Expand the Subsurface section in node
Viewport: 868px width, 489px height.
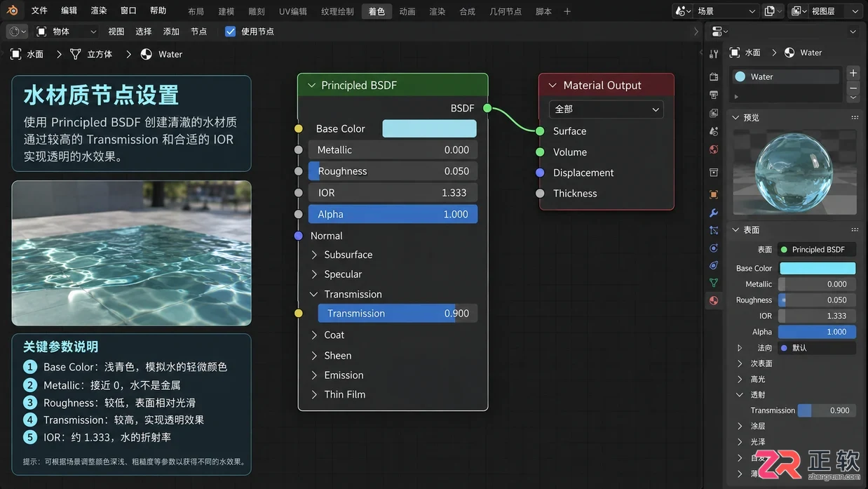315,255
